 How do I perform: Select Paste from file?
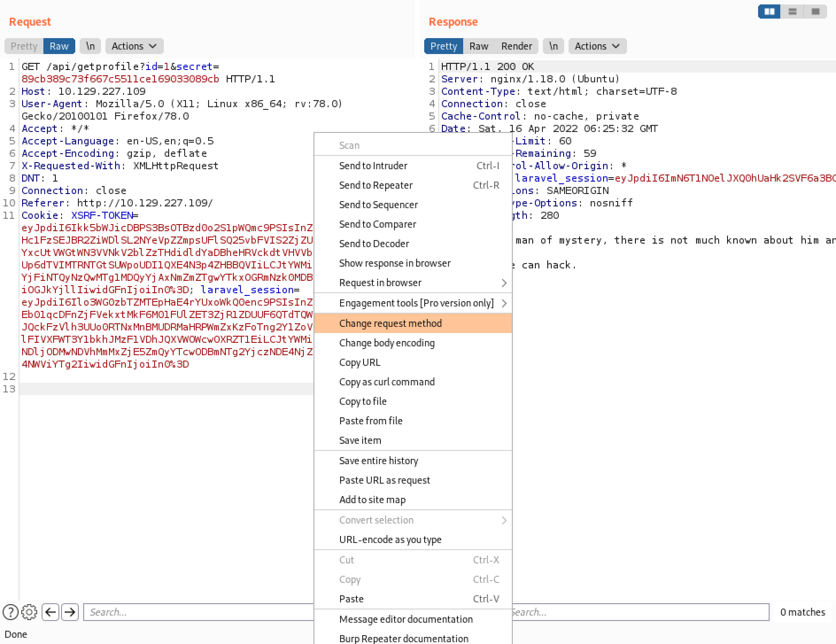(413, 421)
